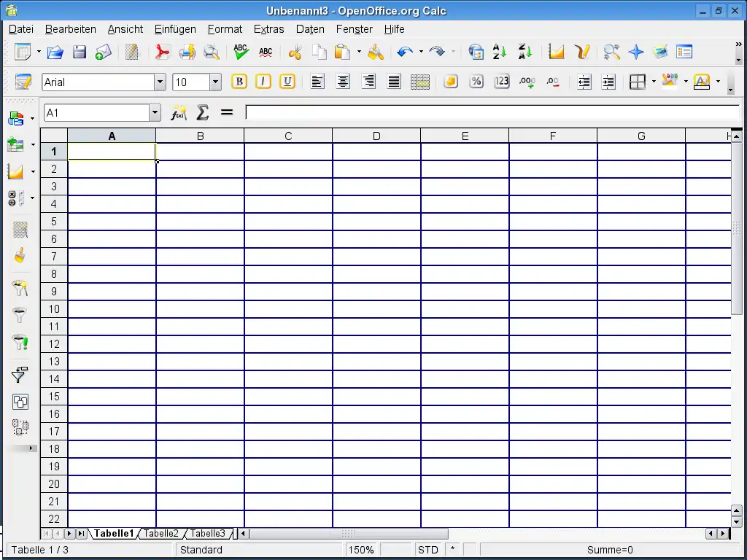Viewport: 747px width, 560px height.
Task: Click the Save document icon
Action: click(79, 52)
